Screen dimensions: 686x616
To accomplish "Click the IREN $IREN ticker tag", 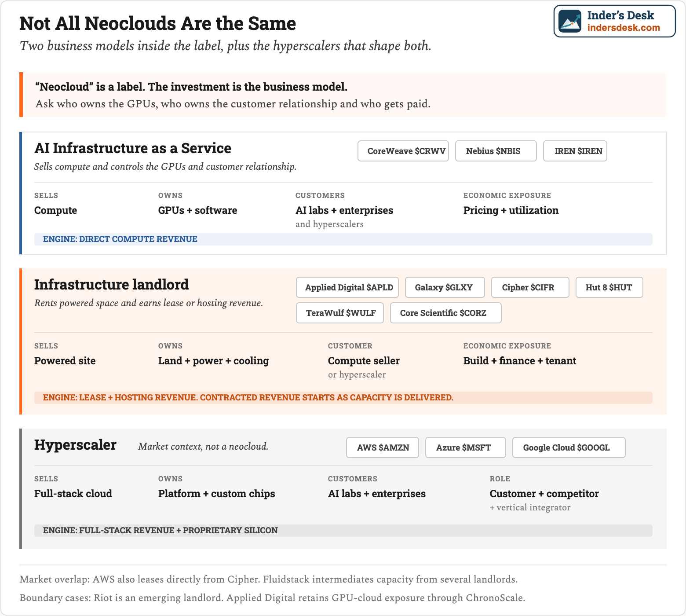I will click(575, 151).
